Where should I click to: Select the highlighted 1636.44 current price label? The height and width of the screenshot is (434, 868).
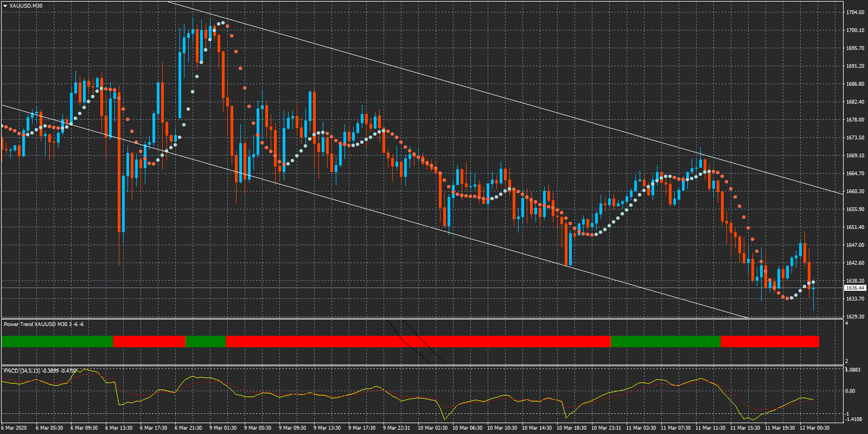pyautogui.click(x=855, y=288)
